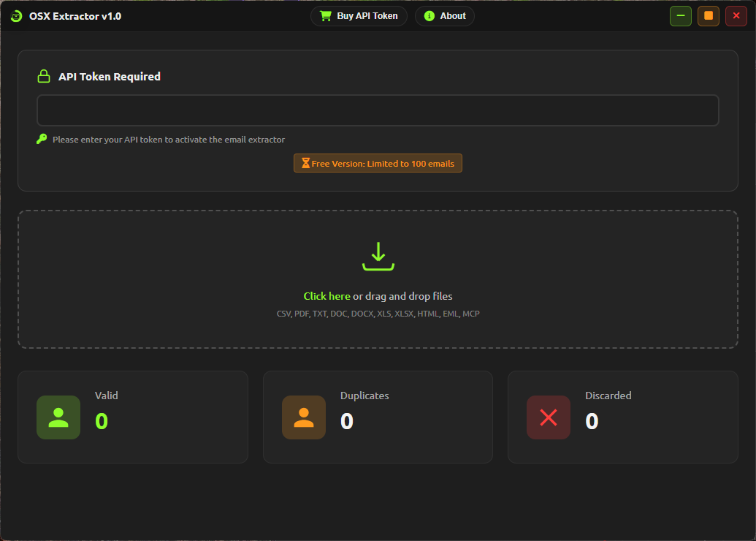756x541 pixels.
Task: Click the Free Version Limited to 100 emails badge
Action: pos(378,162)
